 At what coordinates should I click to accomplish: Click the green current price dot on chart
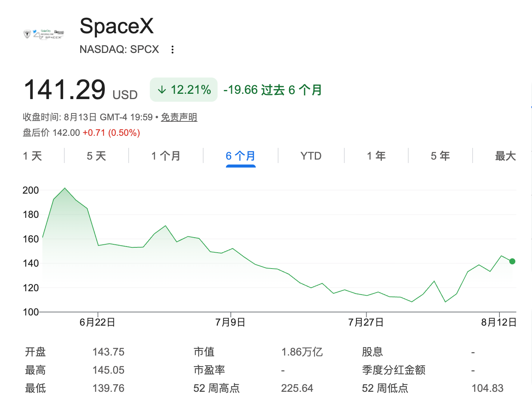[512, 261]
